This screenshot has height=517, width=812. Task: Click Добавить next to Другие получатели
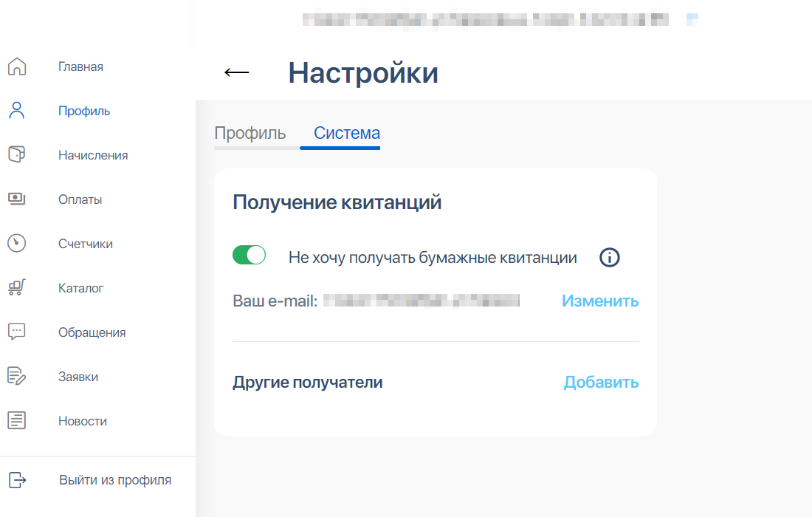click(x=601, y=383)
